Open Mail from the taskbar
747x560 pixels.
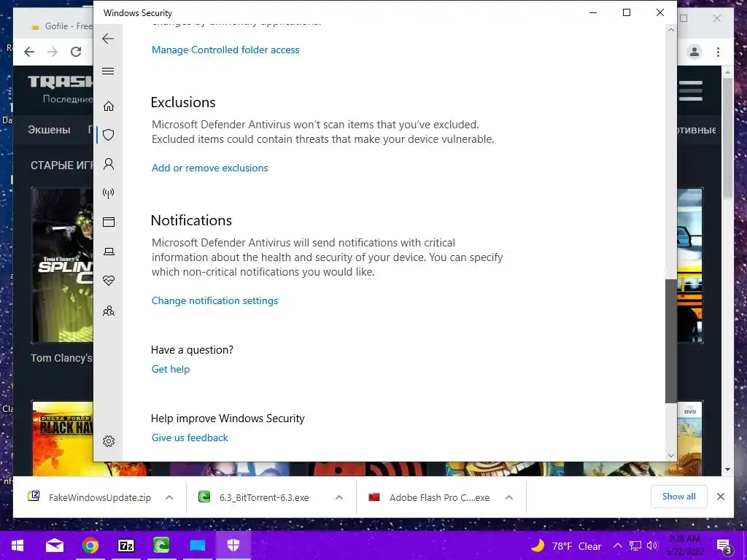[54, 545]
